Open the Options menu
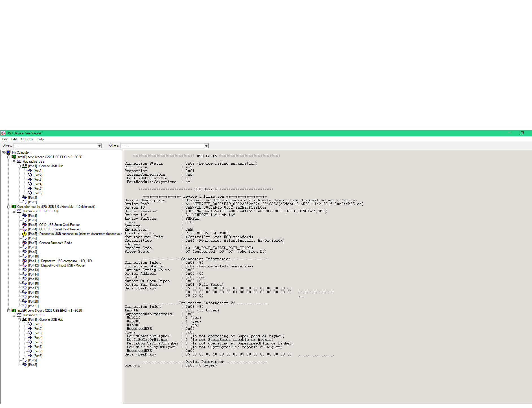Image resolution: width=532 pixels, height=408 pixels. pos(27,139)
